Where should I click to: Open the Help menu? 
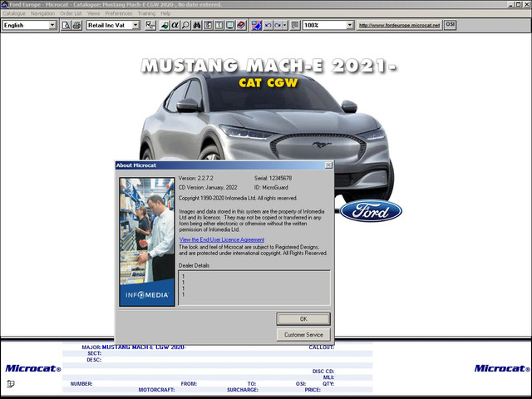click(x=165, y=13)
